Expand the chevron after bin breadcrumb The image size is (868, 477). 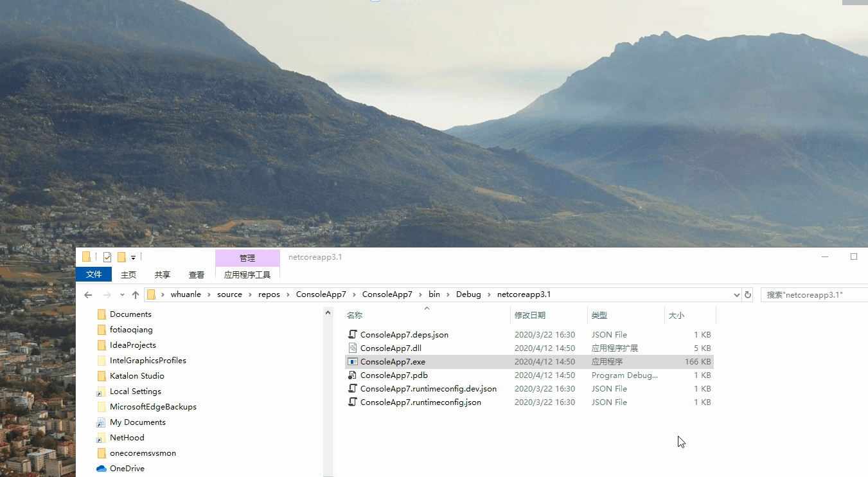448,294
